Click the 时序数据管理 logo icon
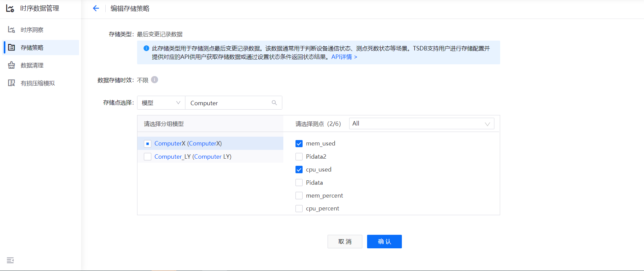Screen dimensions: 644x271 10,8
